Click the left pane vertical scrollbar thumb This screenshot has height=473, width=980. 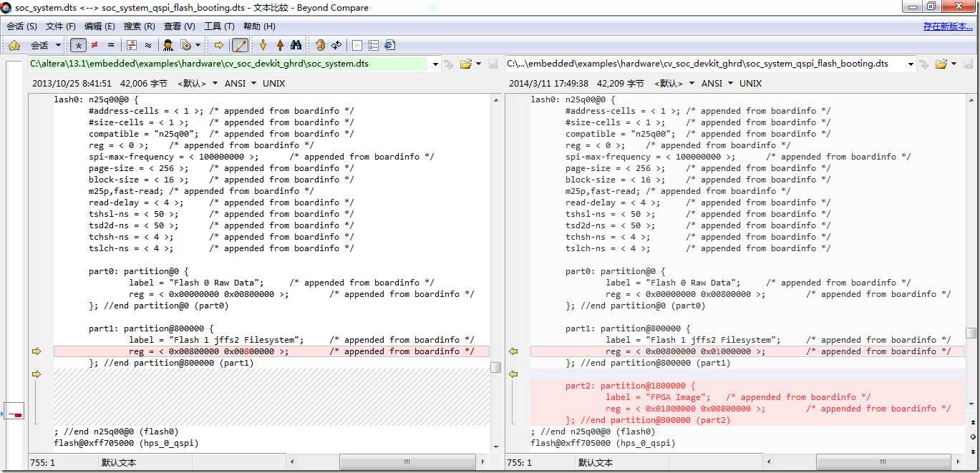495,367
